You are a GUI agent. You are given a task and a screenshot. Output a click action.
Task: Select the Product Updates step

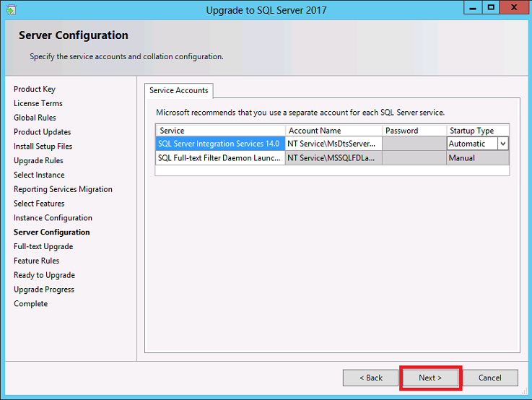(43, 131)
